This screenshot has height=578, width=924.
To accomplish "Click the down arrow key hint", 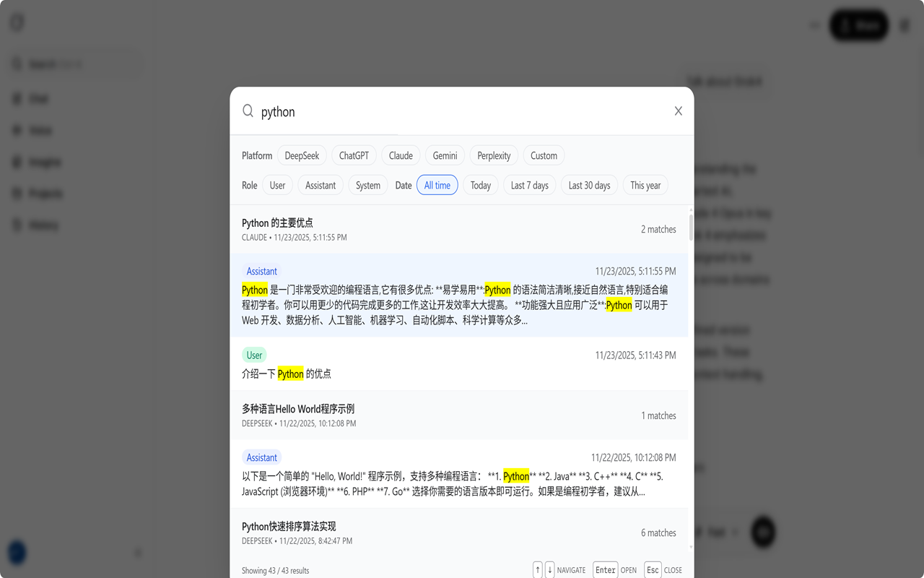I will click(550, 569).
